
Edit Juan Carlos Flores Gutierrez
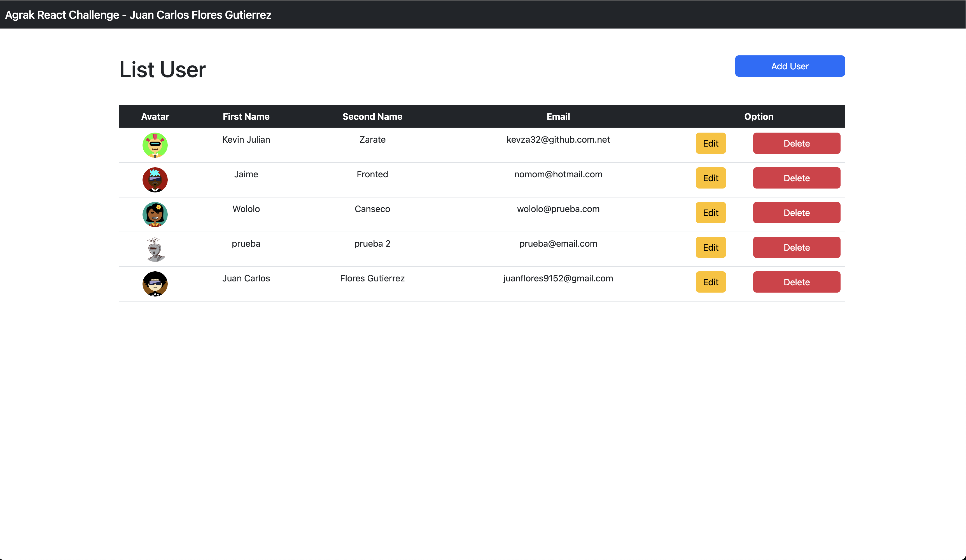(710, 282)
